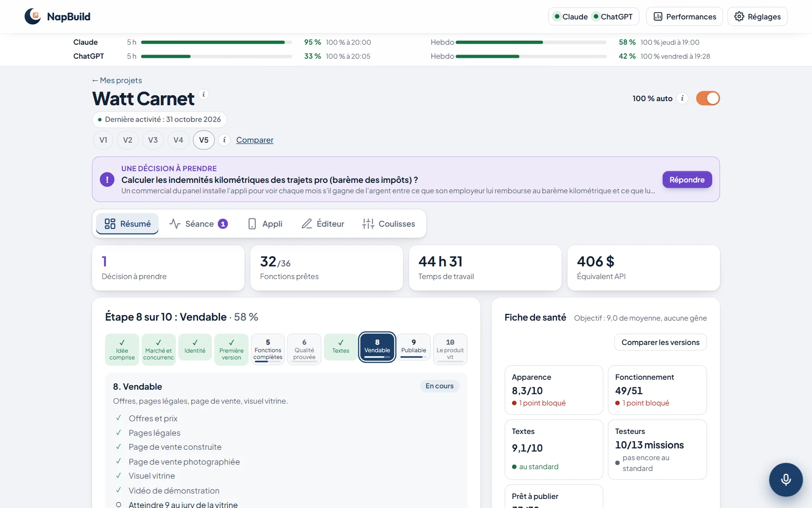The width and height of the screenshot is (812, 508).
Task: Click the En cours status badge
Action: [439, 386]
